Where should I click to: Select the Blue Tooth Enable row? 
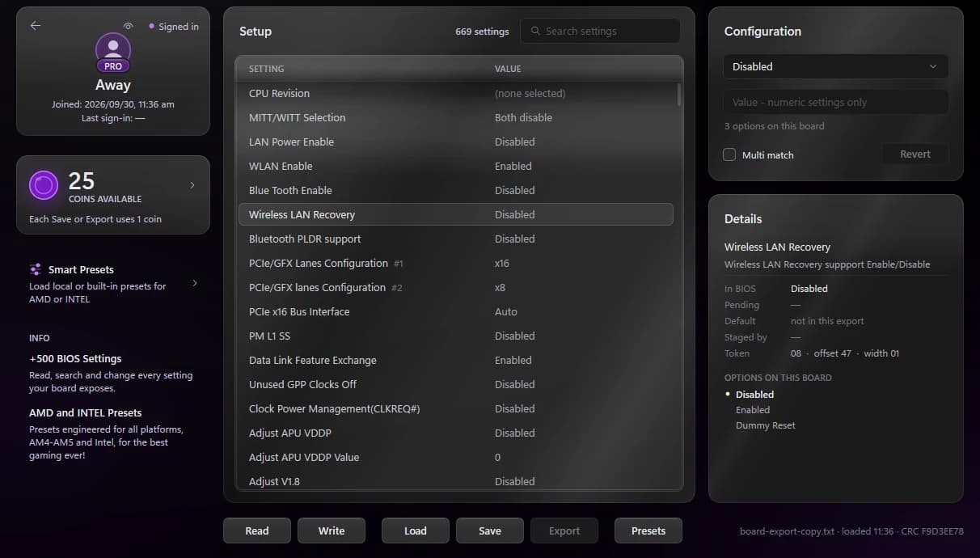click(x=456, y=190)
